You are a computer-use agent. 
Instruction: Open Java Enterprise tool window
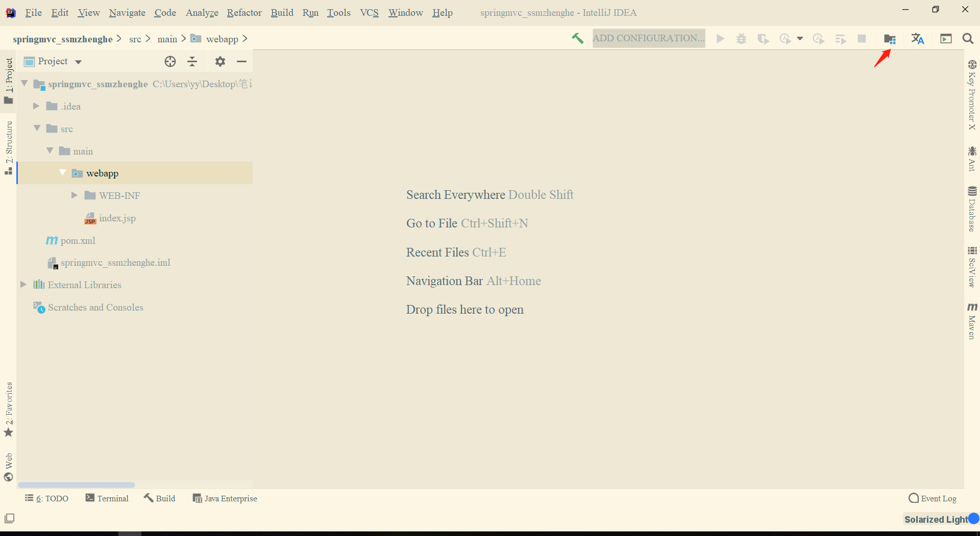click(225, 499)
